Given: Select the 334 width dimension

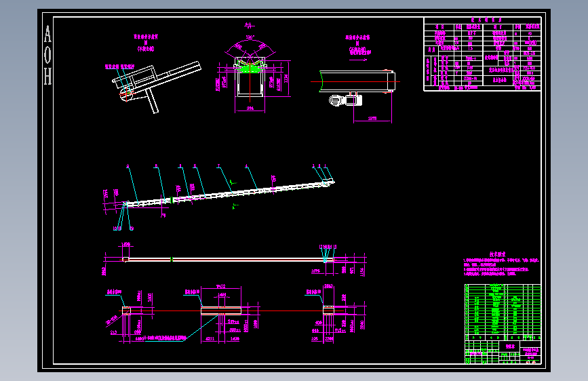Looking at the screenshot, I should tap(250, 108).
